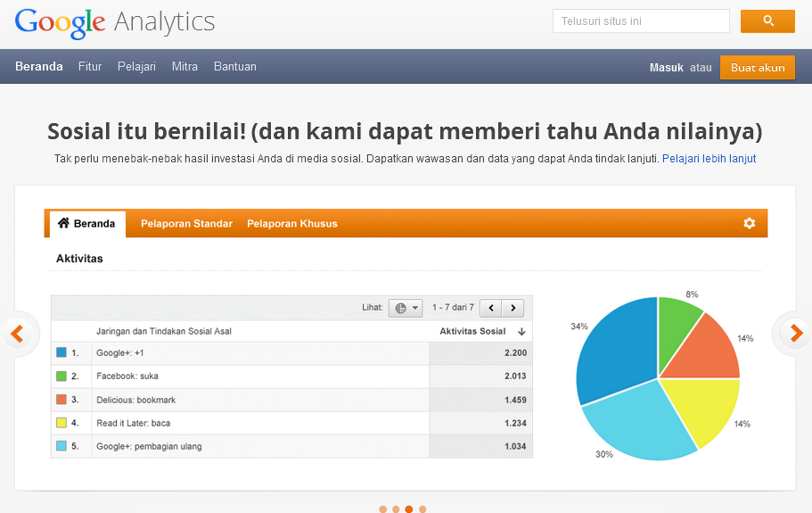
Task: Select the fourth carousel dot
Action: (x=422, y=509)
